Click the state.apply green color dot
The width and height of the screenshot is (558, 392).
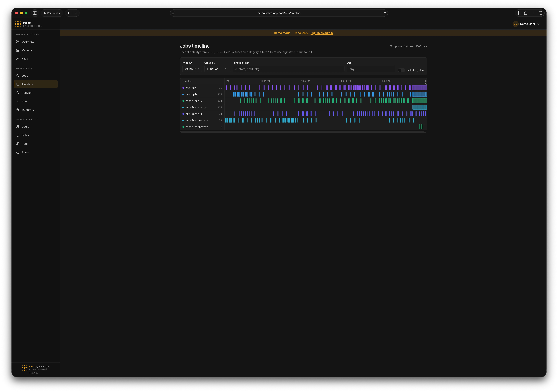coord(183,101)
